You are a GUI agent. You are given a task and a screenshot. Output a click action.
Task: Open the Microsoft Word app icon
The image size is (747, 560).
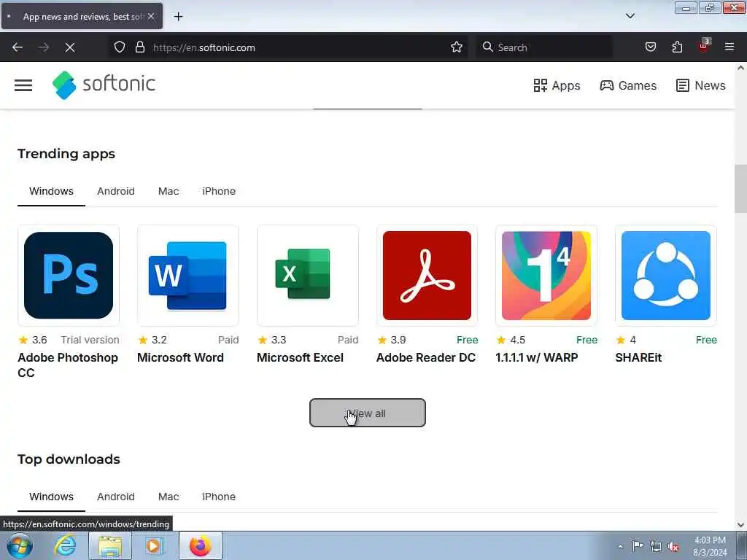click(x=187, y=275)
